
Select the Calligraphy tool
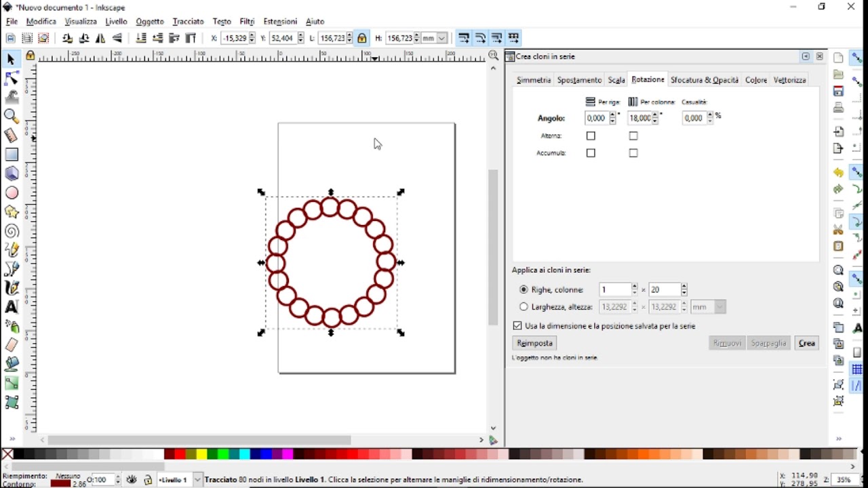pyautogui.click(x=11, y=288)
